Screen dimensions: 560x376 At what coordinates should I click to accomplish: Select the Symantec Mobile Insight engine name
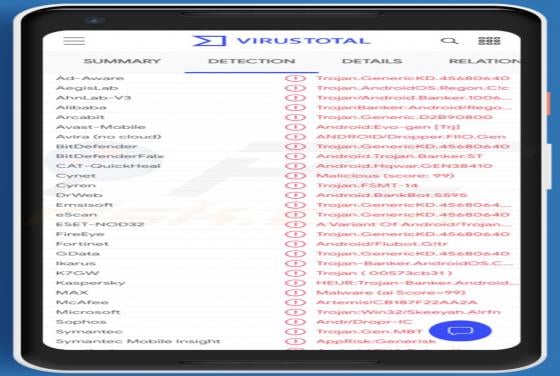tap(138, 342)
